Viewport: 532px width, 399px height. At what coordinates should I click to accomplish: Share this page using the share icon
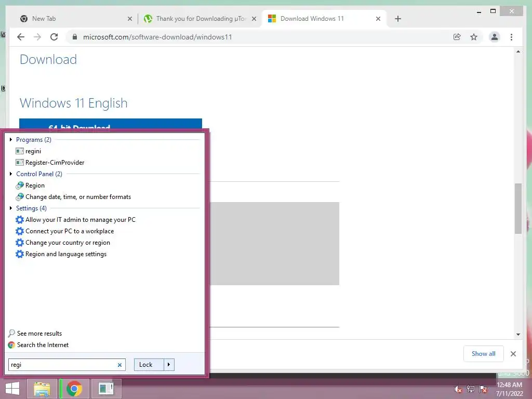tap(457, 37)
